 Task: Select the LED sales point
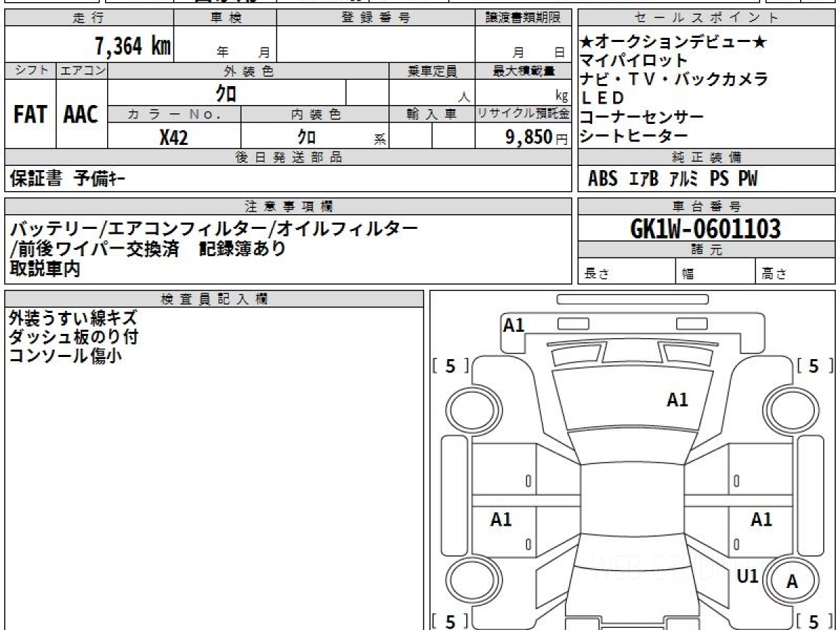click(x=602, y=98)
